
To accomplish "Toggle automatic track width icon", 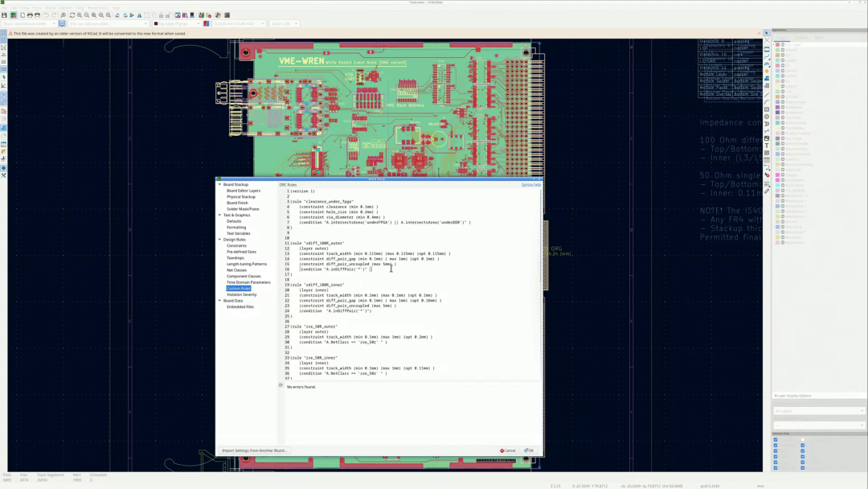I will click(x=61, y=24).
